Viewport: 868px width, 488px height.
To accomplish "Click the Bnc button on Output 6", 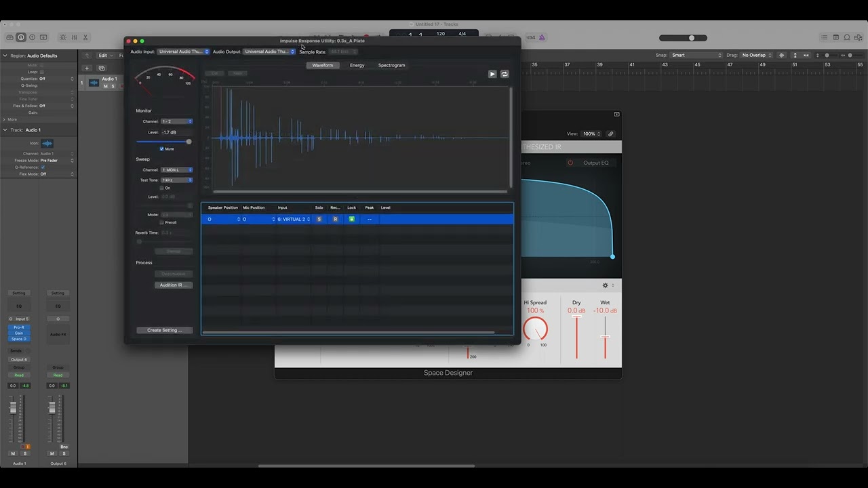I will (x=64, y=447).
